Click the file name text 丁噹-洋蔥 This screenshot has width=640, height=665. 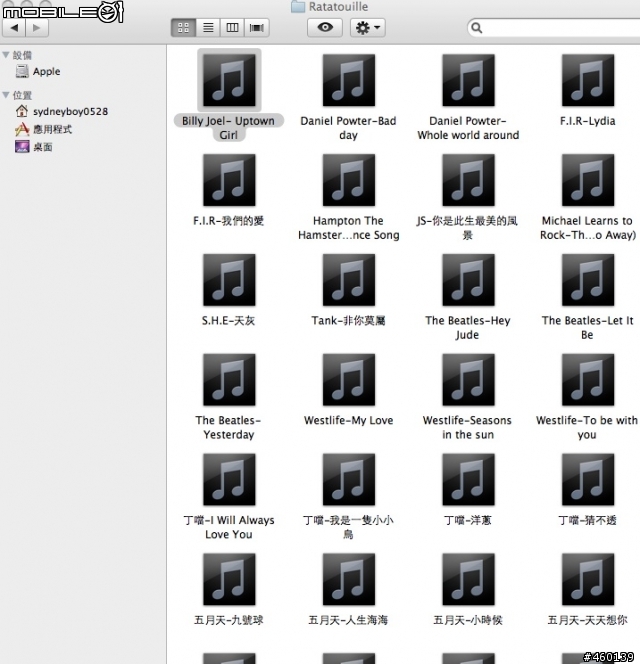[x=468, y=520]
